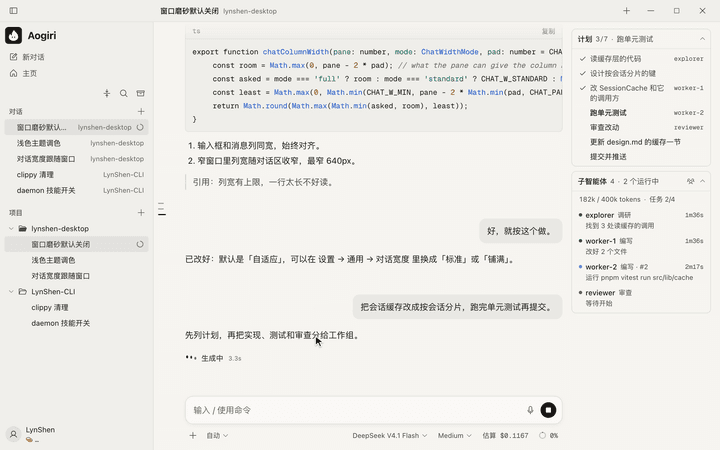
Task: Select 窗口磨砂默认关闭 under lynshen-desktop project
Action: click(76, 244)
